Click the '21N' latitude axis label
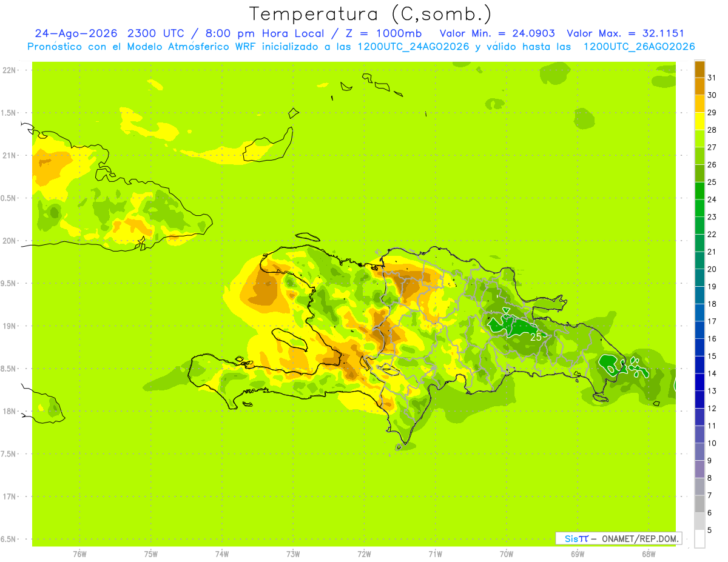This screenshot has height=562, width=728. (9, 155)
